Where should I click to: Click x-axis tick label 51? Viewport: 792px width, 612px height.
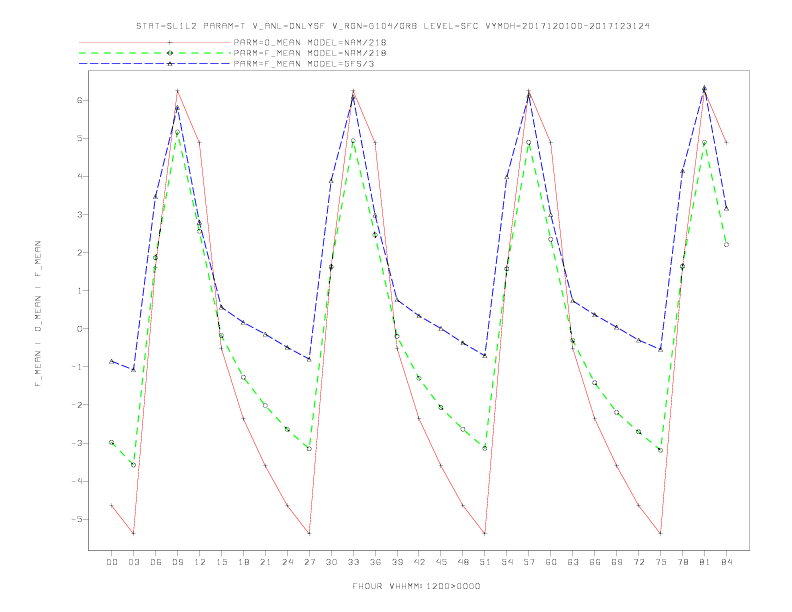(x=485, y=562)
